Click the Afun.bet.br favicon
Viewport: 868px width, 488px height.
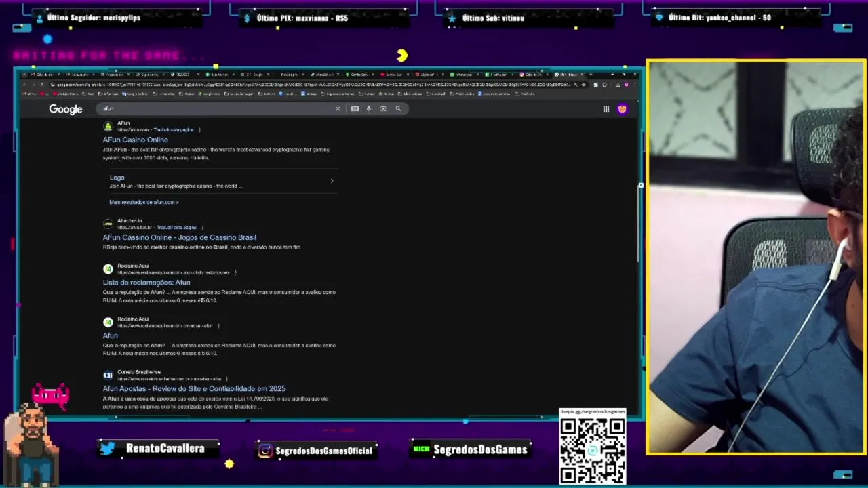pyautogui.click(x=108, y=224)
